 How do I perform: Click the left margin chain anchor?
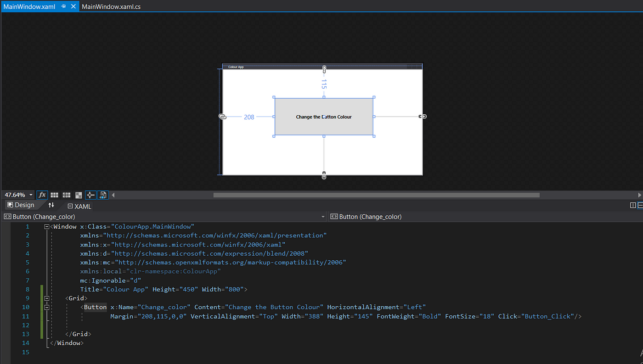[x=222, y=117]
